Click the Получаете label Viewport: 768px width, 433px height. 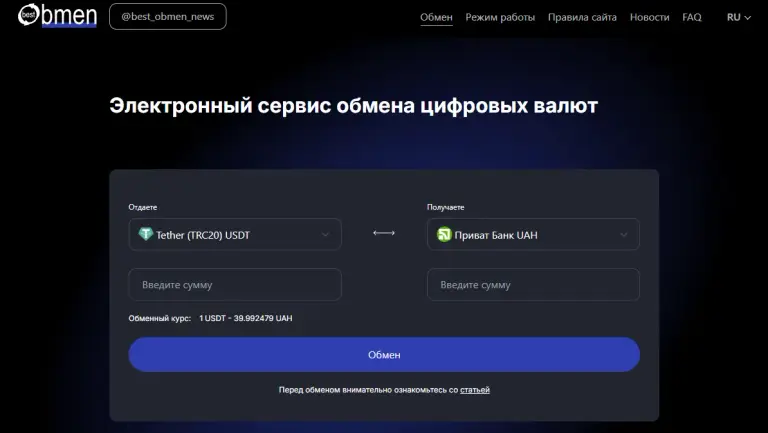point(445,207)
